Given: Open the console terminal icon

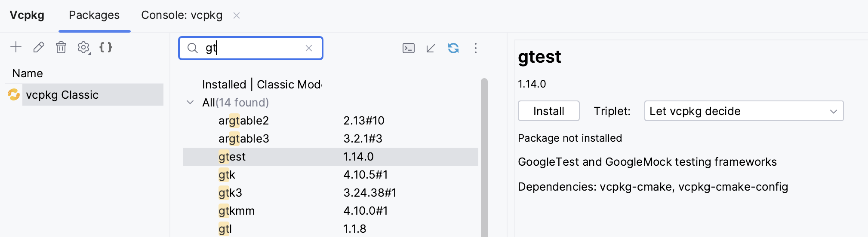Looking at the screenshot, I should tap(408, 48).
